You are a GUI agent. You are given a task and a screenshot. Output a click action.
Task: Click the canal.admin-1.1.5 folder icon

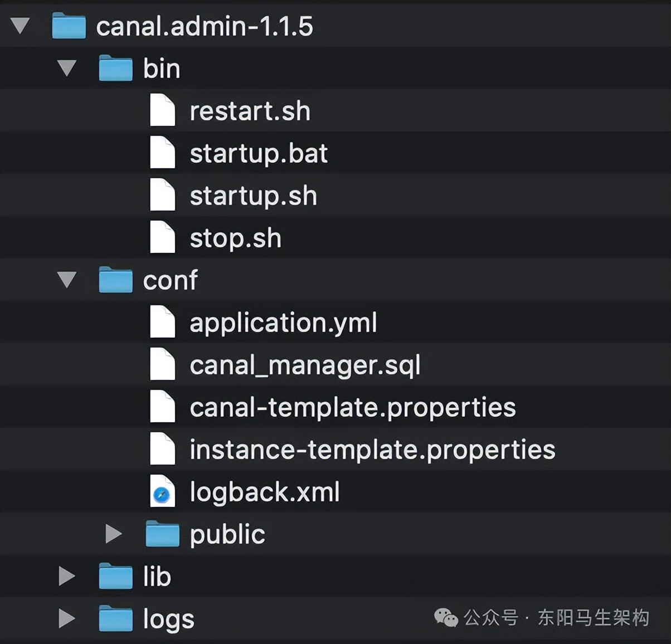click(x=69, y=26)
